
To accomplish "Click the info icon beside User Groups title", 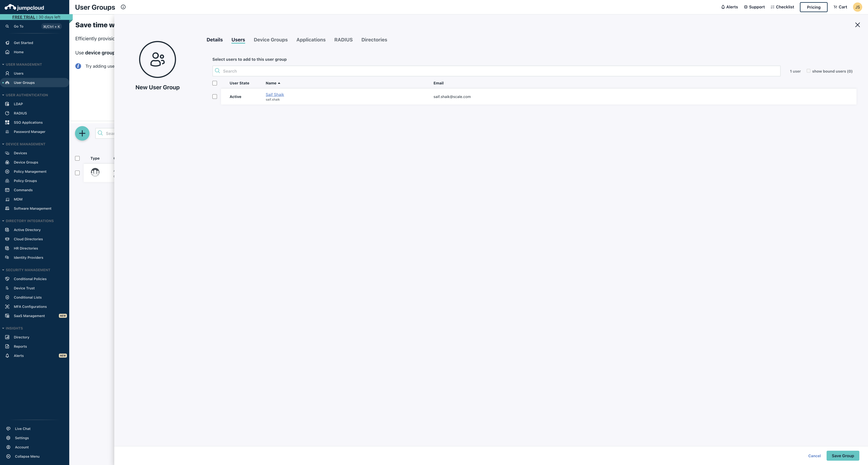I will [x=123, y=7].
